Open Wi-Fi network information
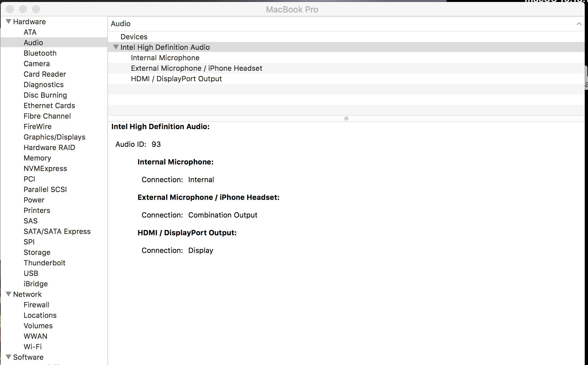The image size is (588, 365). click(33, 347)
